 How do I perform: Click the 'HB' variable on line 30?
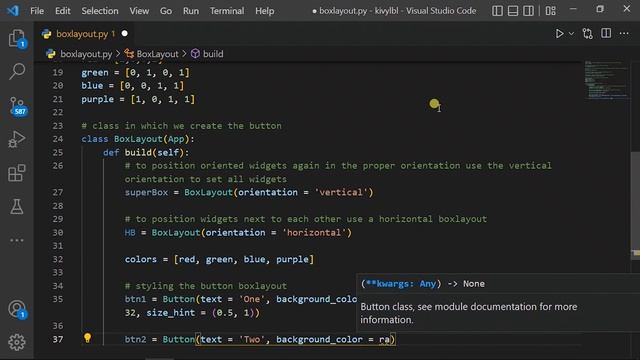click(130, 232)
